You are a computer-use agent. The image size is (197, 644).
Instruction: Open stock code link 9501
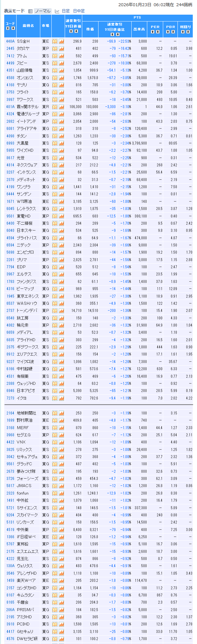10,216
